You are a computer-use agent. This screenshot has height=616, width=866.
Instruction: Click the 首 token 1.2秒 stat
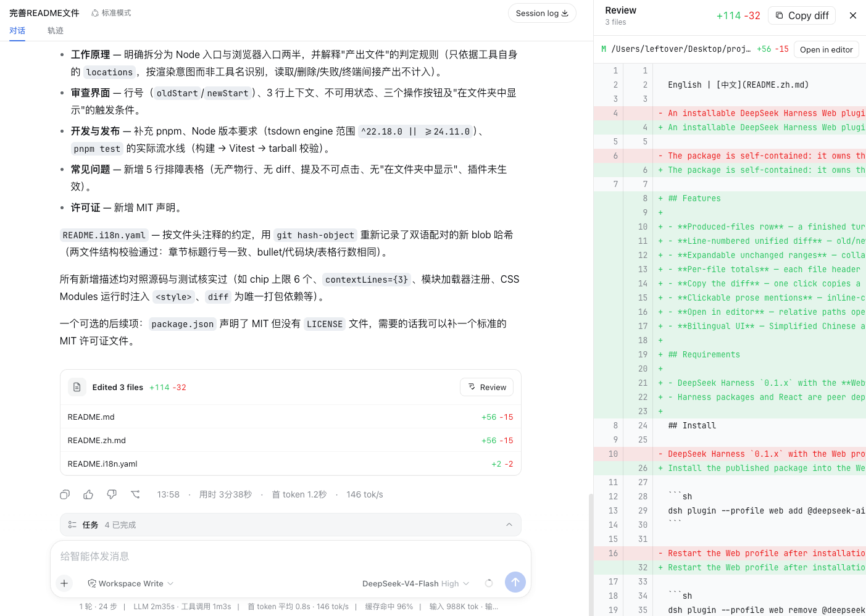click(299, 494)
